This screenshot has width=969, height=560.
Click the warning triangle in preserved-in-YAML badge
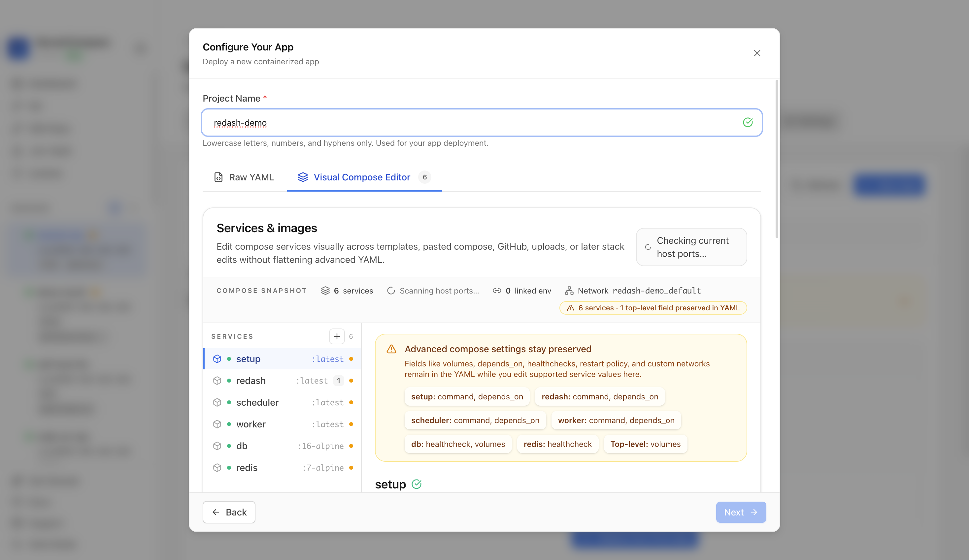pos(571,308)
